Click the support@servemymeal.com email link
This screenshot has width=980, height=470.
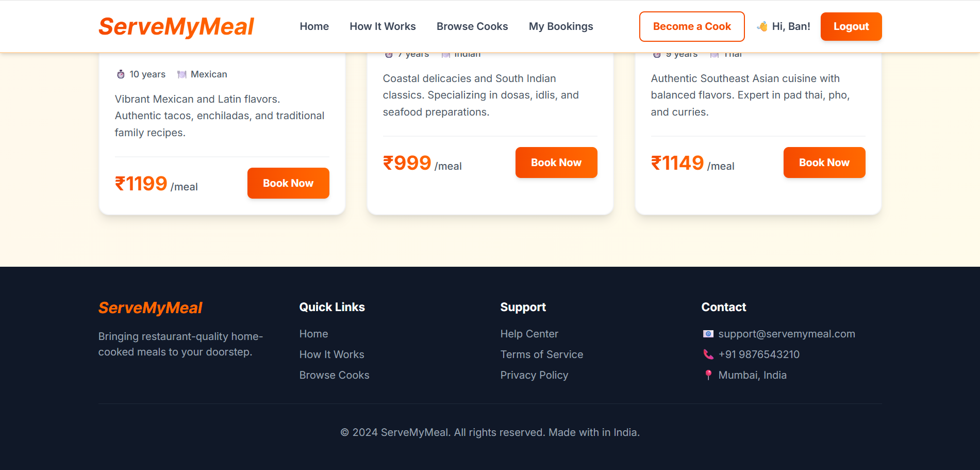(786, 334)
